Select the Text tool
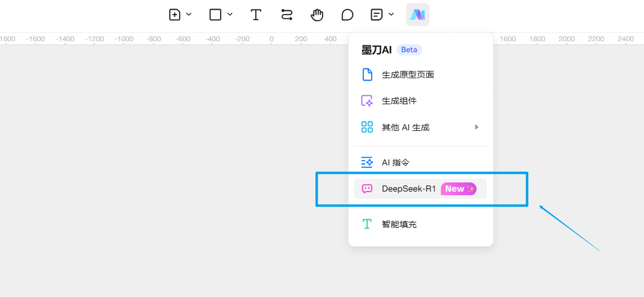Viewport: 644px width, 297px height. [x=256, y=15]
